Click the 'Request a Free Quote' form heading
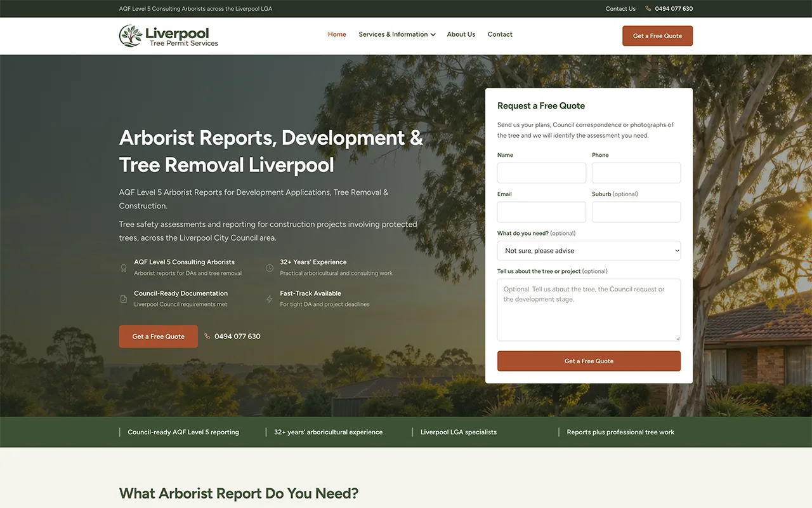The image size is (812, 508). [x=541, y=106]
